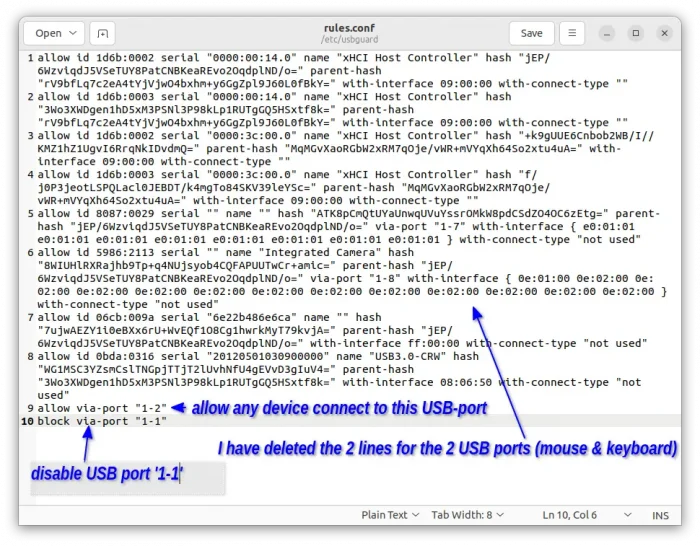Screen dimensions: 700x546
Task: Expand the Plain Text language dropdown
Action: 391,515
